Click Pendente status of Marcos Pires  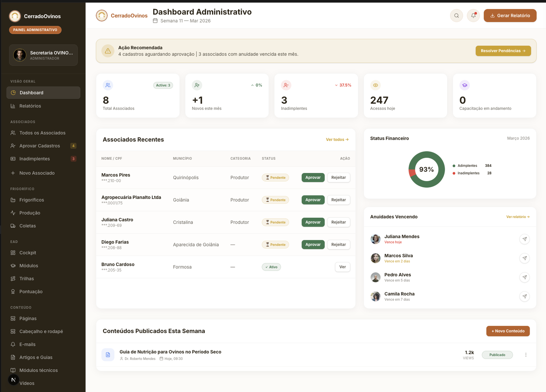[275, 177]
